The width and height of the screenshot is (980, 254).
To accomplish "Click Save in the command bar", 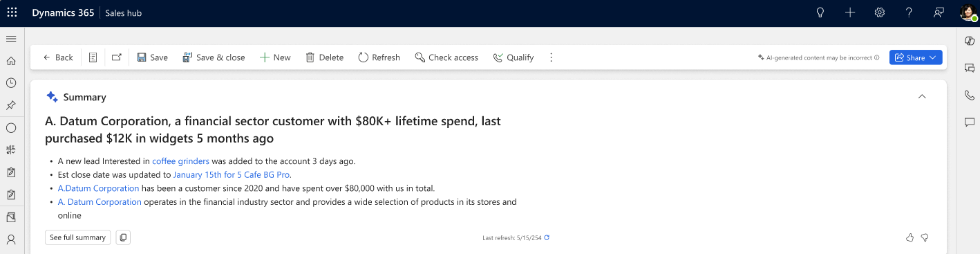I will (x=153, y=57).
